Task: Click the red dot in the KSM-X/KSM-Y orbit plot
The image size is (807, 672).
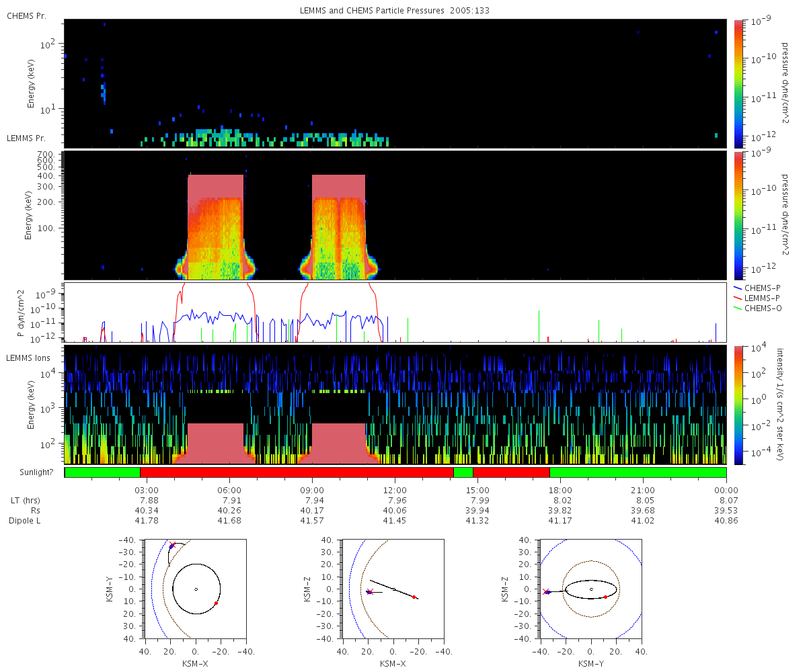Action: click(216, 603)
